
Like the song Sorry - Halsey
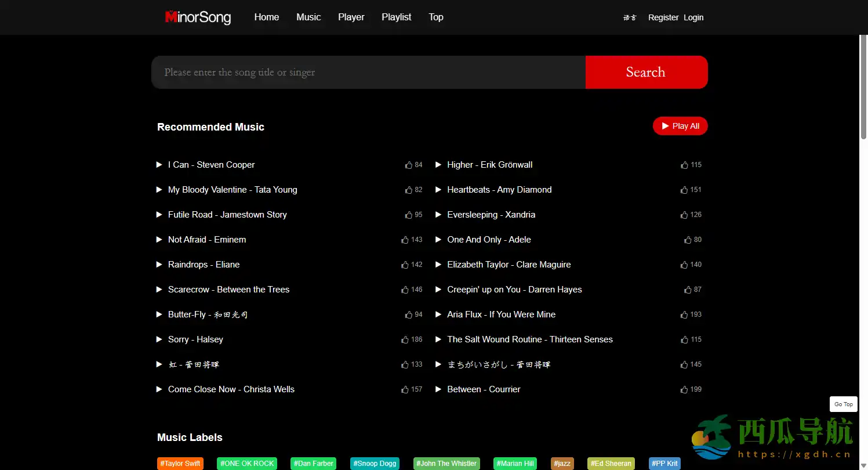click(x=405, y=339)
